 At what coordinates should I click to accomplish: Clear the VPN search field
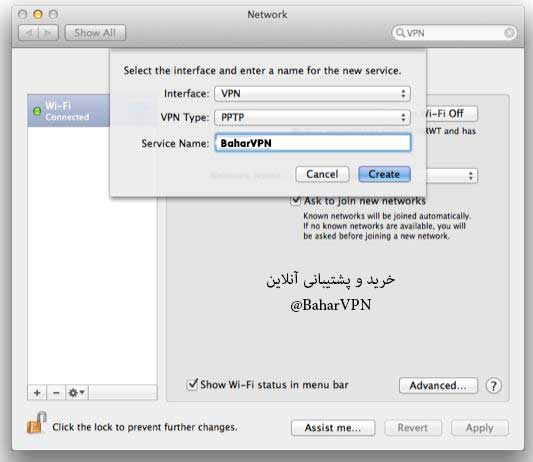pos(509,33)
